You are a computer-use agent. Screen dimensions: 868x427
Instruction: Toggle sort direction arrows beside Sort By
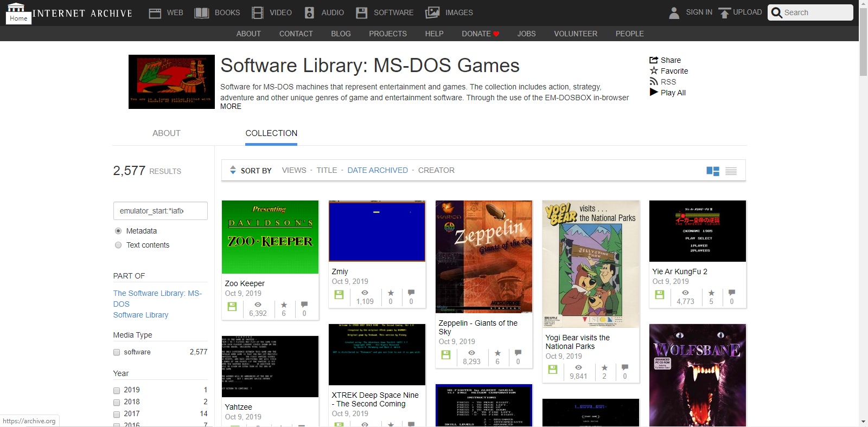[233, 170]
